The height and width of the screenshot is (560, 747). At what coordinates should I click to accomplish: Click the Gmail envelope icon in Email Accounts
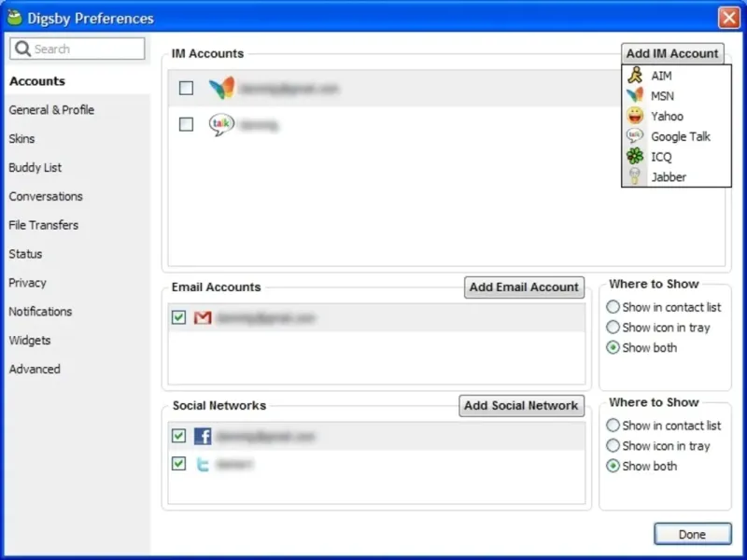pos(203,317)
